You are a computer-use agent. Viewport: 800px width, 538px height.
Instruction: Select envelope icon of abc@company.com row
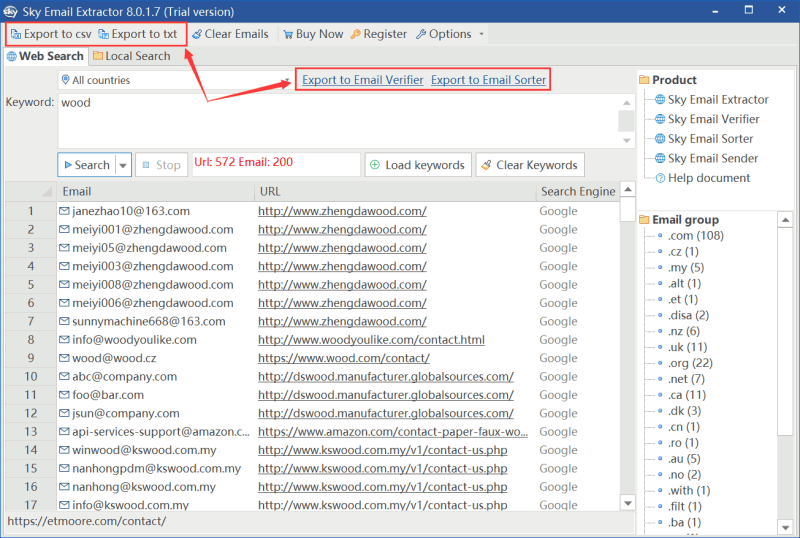(x=64, y=377)
